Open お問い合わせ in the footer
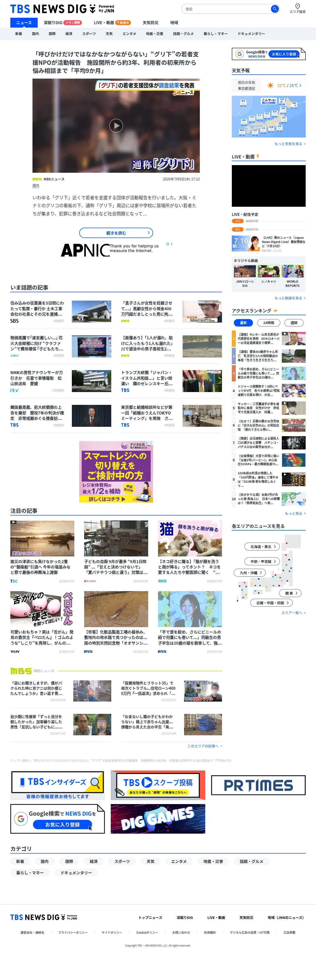 [x=181, y=932]
